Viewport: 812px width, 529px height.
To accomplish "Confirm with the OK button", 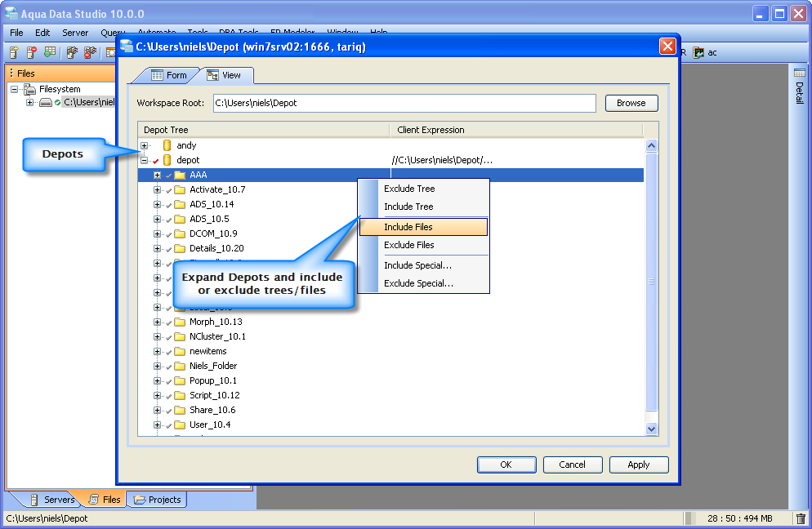I will tap(506, 465).
